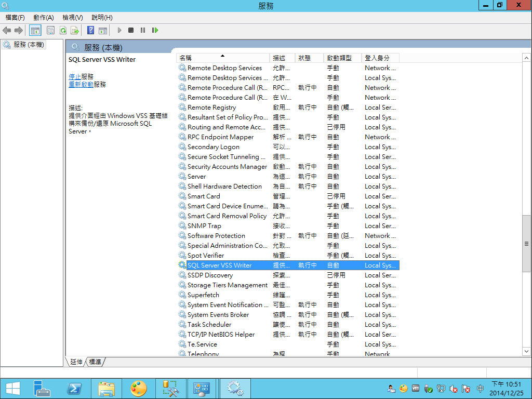Toggle the Action Pane toolbar icon
Screen dimensions: 532x399
[x=103, y=31]
